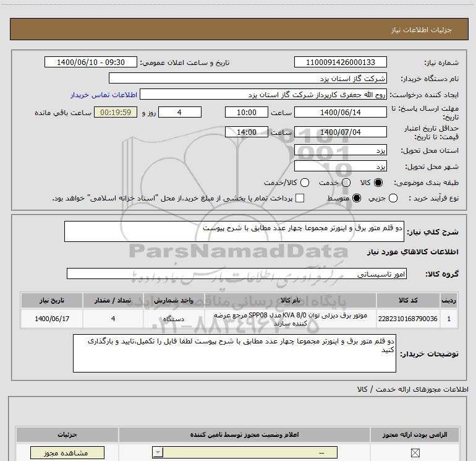The width and height of the screenshot is (476, 461).
Task: Click the تعداد / مقدار column header
Action: (113, 301)
